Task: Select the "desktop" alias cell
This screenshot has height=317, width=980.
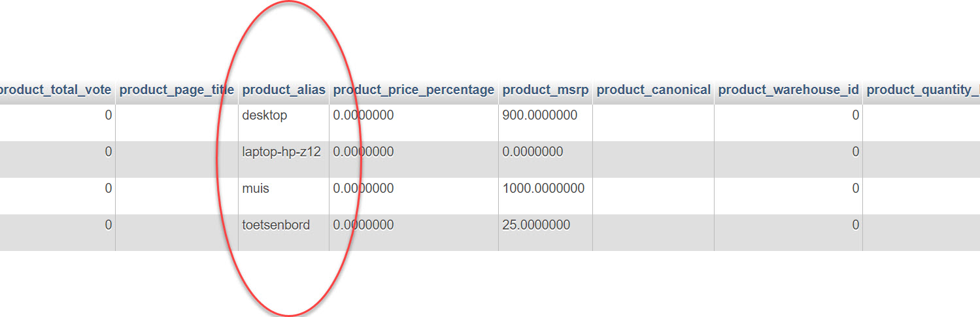Action: pos(265,116)
